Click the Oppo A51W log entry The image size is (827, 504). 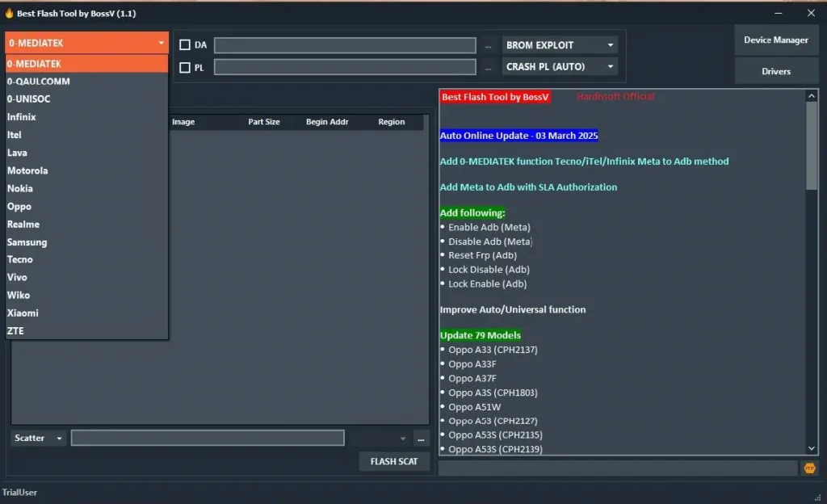pyautogui.click(x=474, y=407)
